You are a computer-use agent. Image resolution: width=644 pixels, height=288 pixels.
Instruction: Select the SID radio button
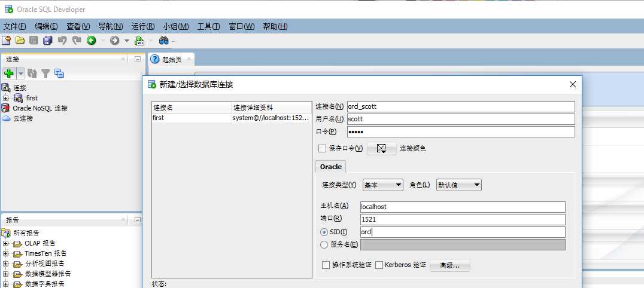coord(324,232)
